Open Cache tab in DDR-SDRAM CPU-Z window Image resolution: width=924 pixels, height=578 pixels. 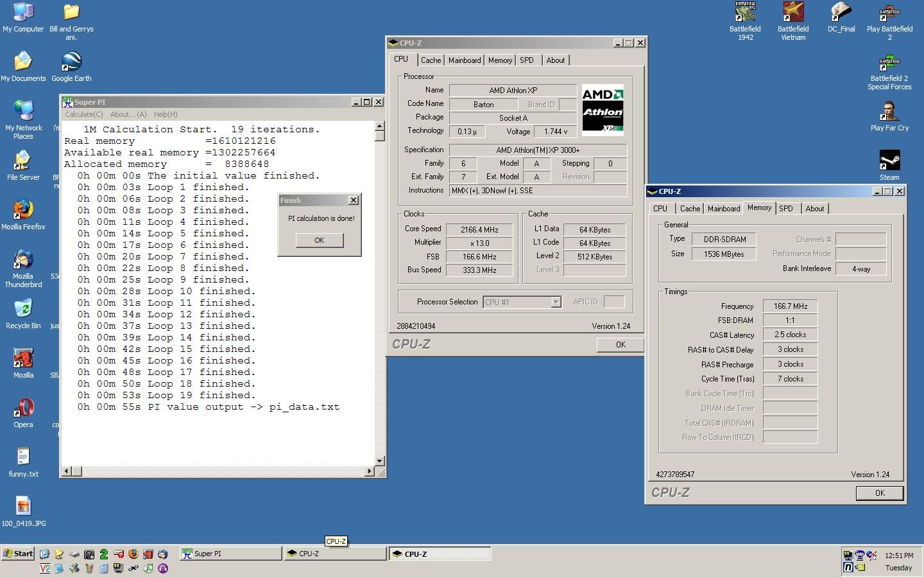click(690, 209)
